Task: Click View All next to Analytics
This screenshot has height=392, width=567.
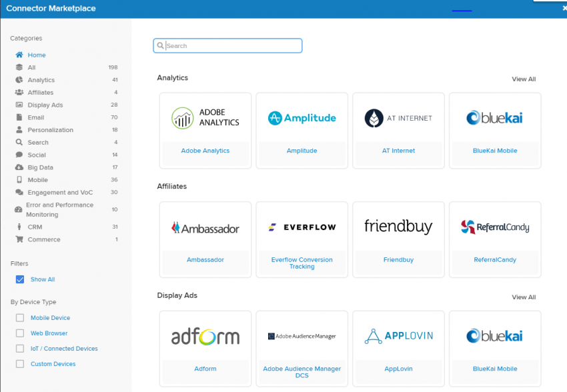Action: pos(524,79)
